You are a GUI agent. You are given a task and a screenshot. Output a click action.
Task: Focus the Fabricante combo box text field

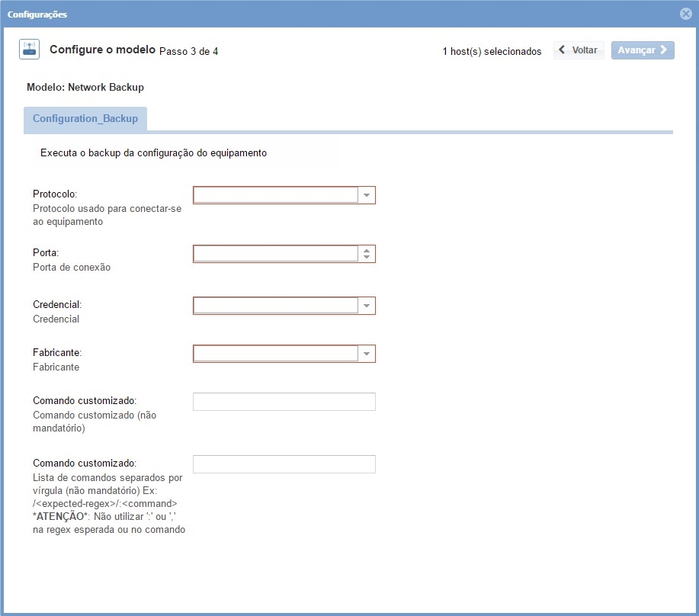coord(275,354)
